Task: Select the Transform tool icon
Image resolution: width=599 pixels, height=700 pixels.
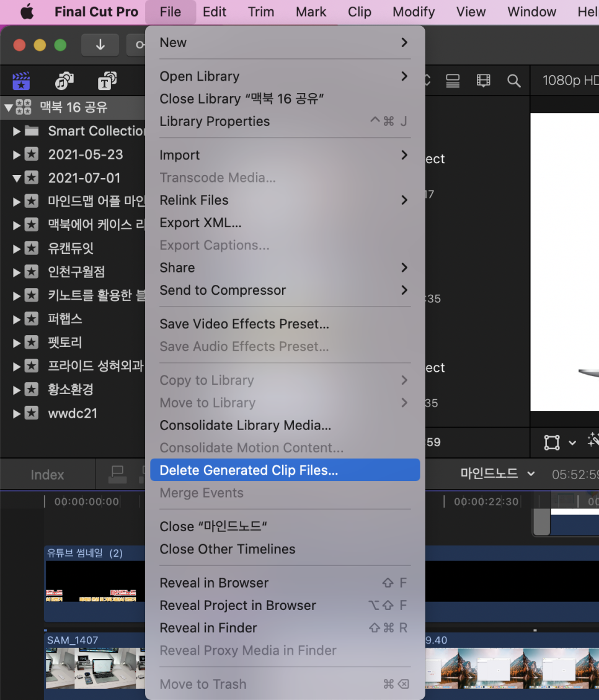Action: [x=552, y=442]
